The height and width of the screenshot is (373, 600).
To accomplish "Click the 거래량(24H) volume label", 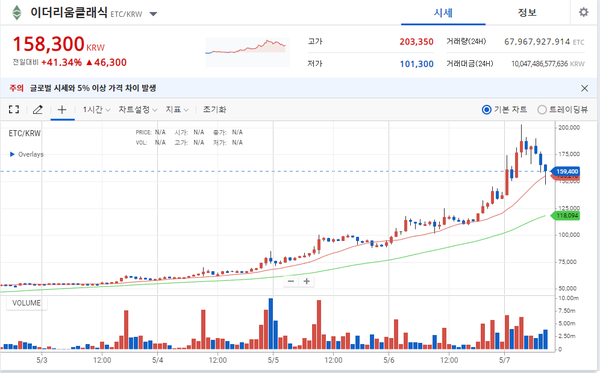I will pyautogui.click(x=466, y=41).
